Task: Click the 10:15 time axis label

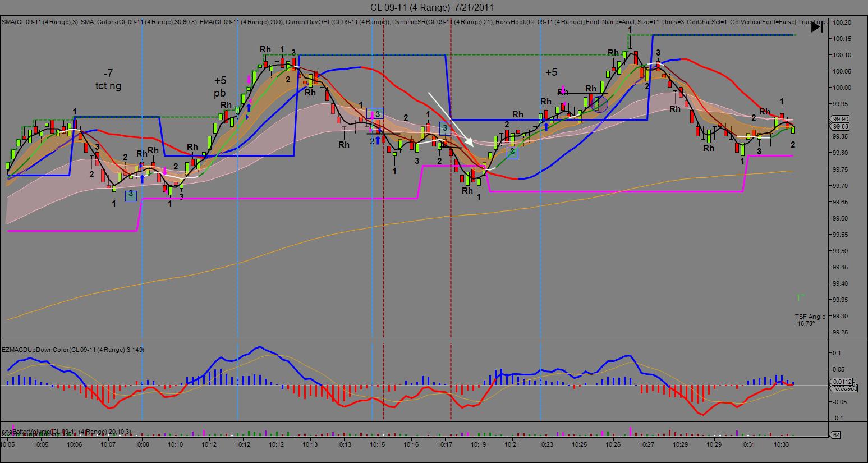Action: [378, 444]
